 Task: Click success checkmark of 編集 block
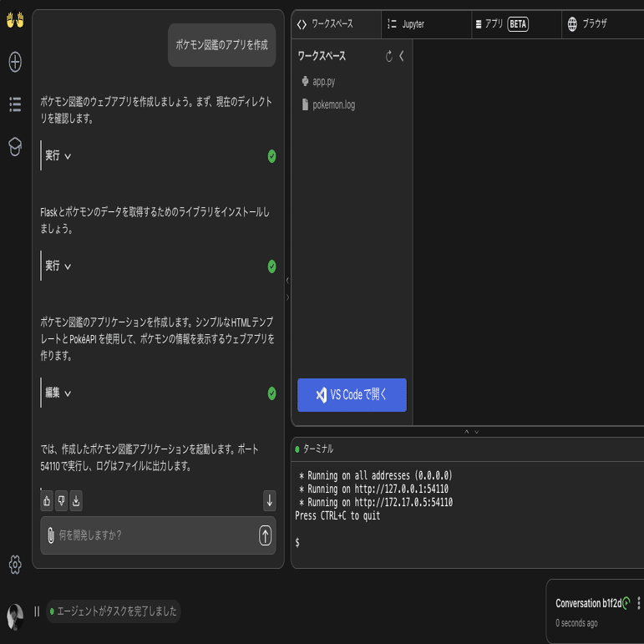(x=272, y=393)
